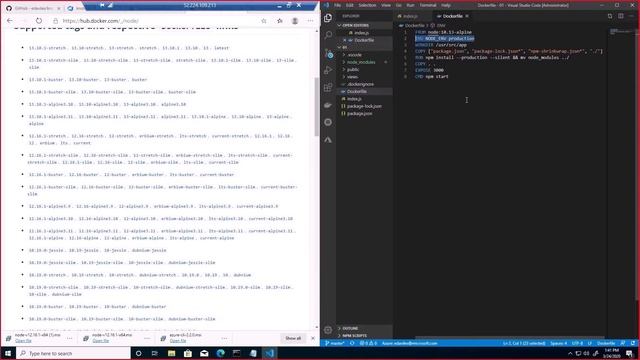
Task: Open errors and warnings count in status bar
Action: pos(368,343)
